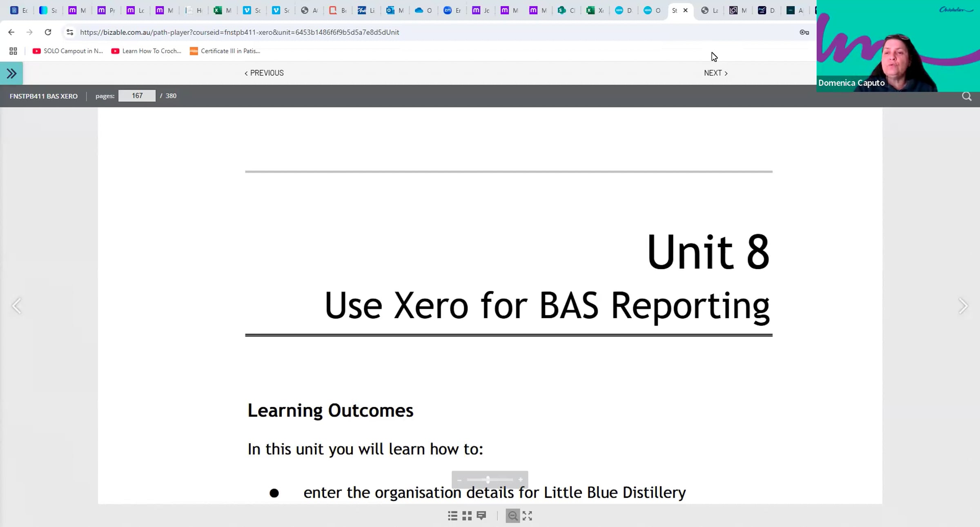This screenshot has width=980, height=527.
Task: Open Certificate III in Patis bookmark
Action: pyautogui.click(x=225, y=51)
